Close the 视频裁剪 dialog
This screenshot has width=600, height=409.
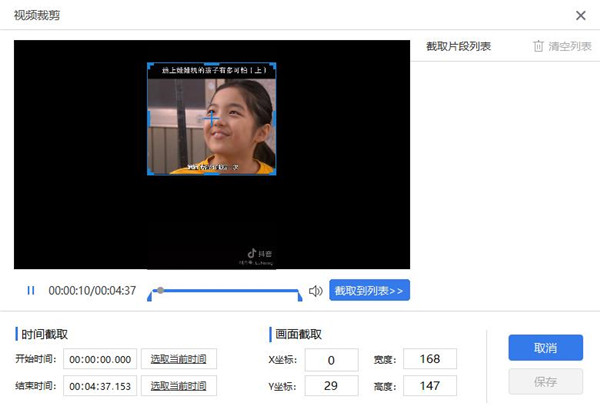580,15
